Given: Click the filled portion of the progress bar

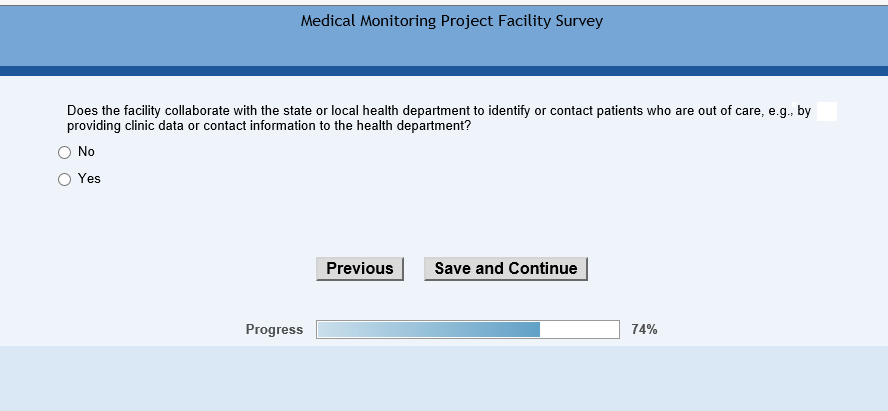Looking at the screenshot, I should point(428,330).
